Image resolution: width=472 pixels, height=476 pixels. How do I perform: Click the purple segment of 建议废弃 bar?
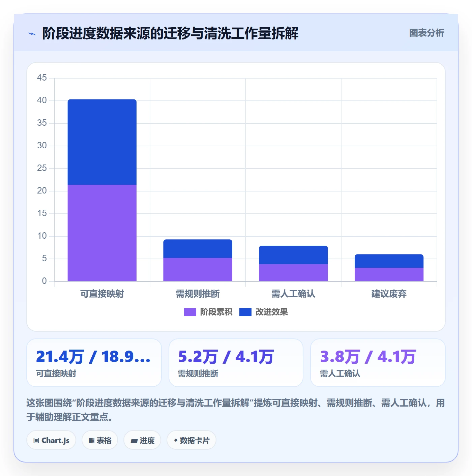[389, 274]
